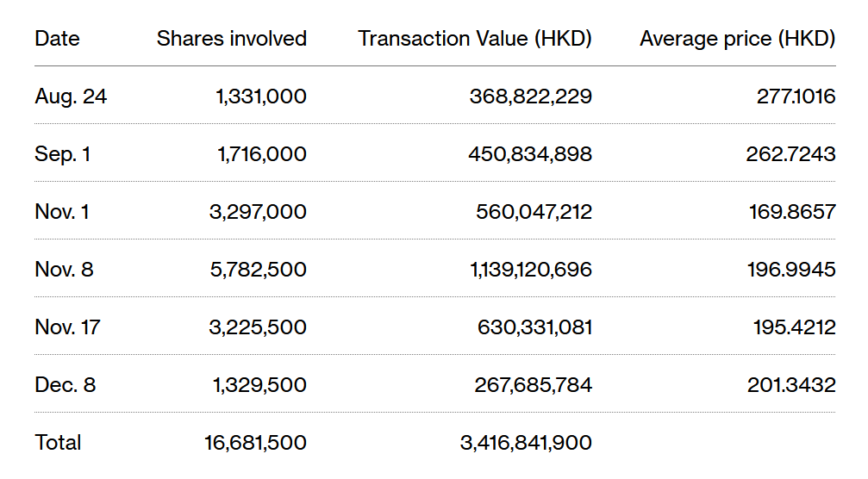Select the Nov. 17 date cell
868x479 pixels.
(67, 327)
